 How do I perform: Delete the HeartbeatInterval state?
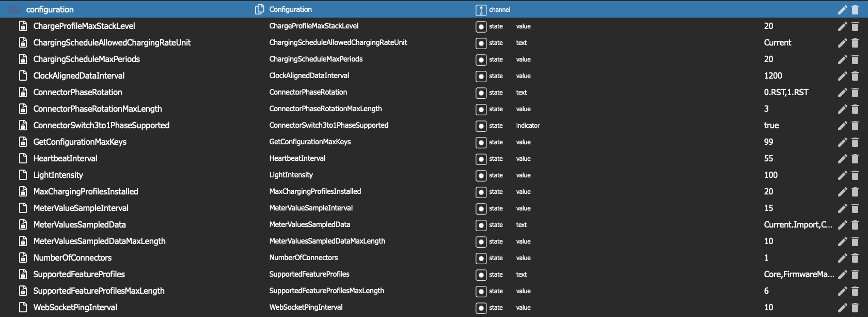[855, 159]
